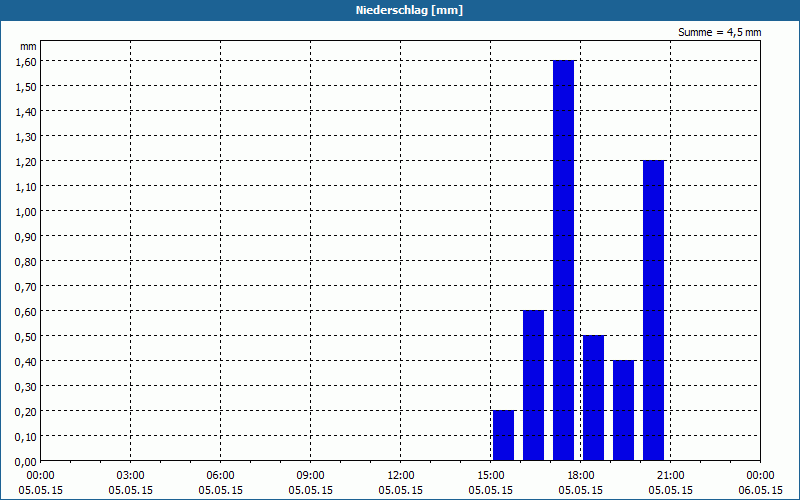Select the 1,20 mm bar before 21:00

[654, 310]
